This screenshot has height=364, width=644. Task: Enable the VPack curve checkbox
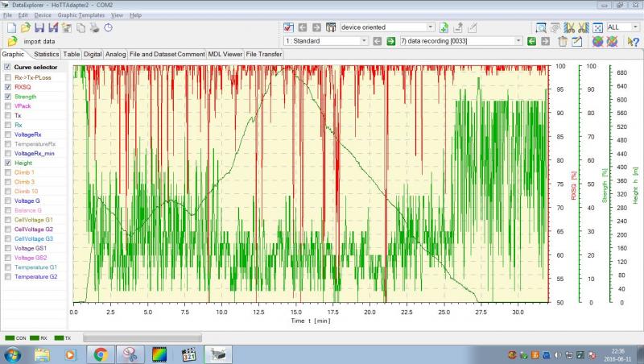click(x=8, y=105)
